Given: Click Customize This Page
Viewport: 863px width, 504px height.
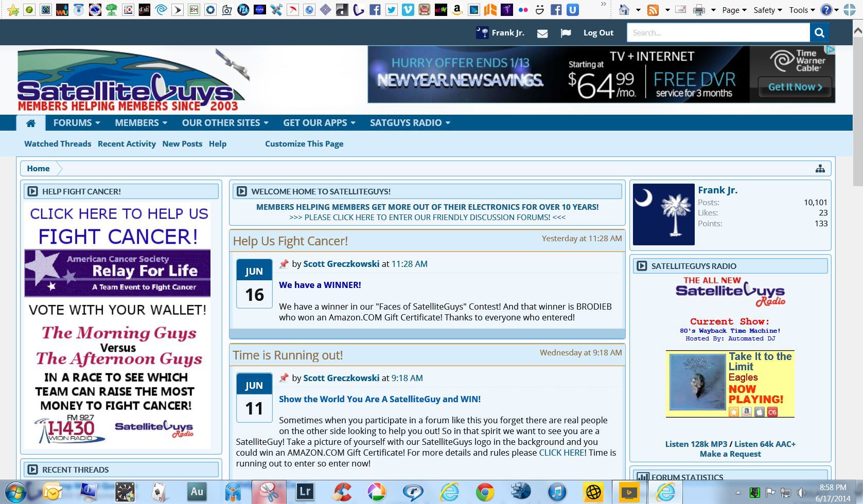Looking at the screenshot, I should (304, 144).
